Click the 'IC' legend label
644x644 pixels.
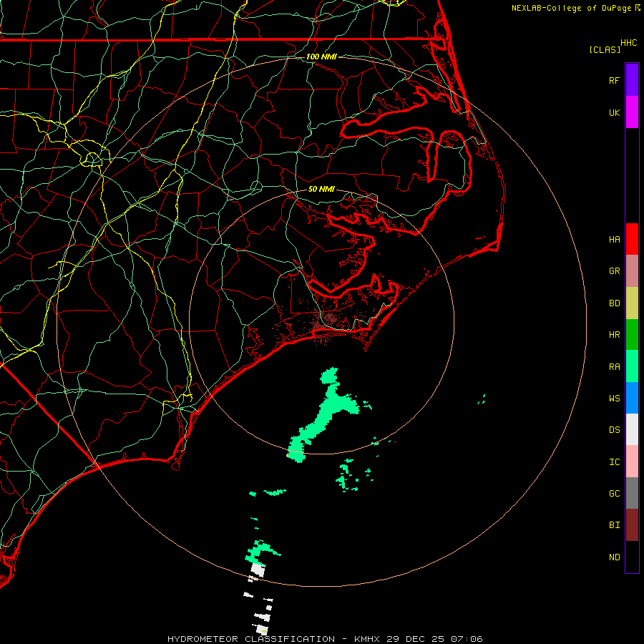point(615,462)
